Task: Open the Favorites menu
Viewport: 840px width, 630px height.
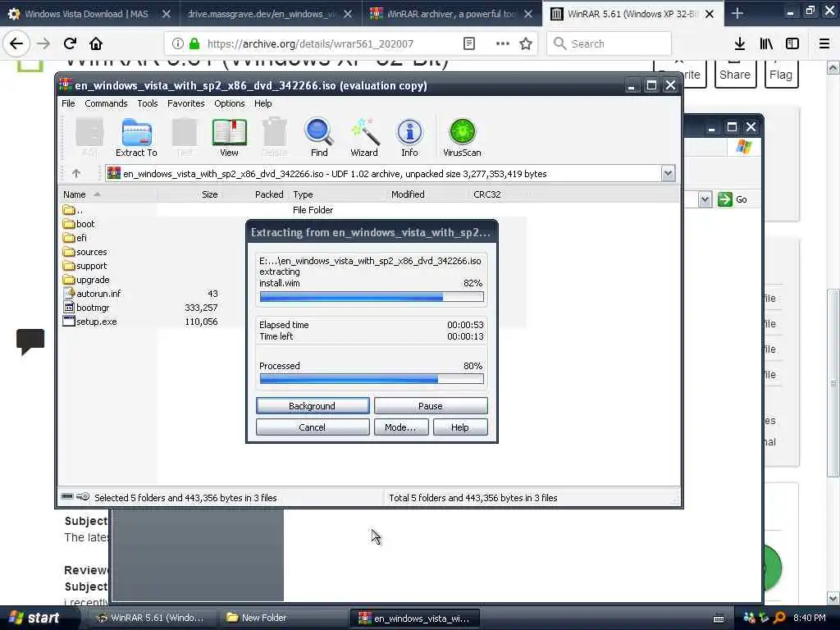Action: click(x=186, y=103)
